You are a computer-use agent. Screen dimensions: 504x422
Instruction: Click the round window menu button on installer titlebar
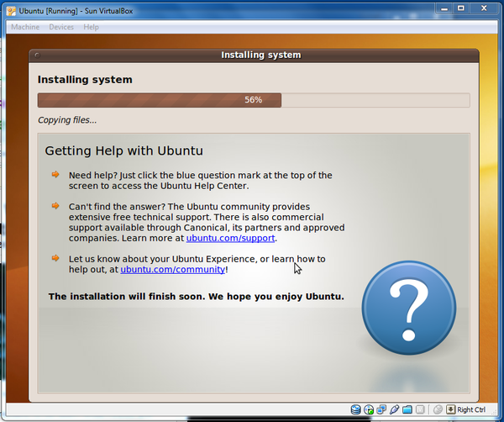tap(37, 55)
